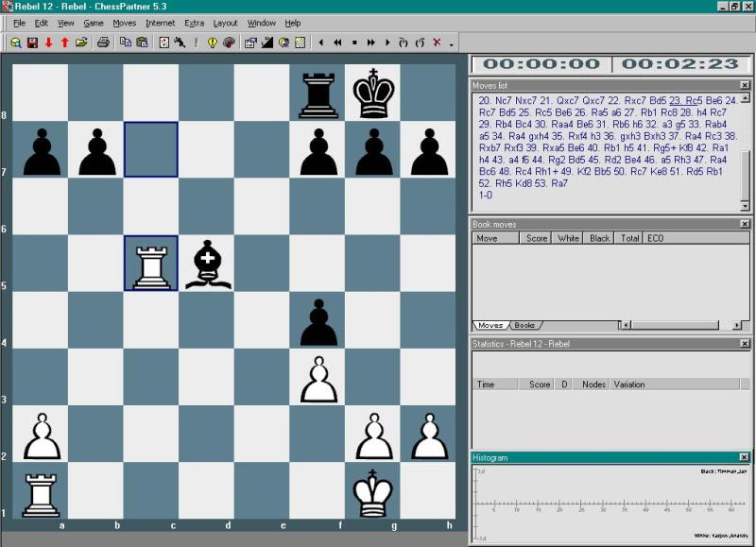Screen dimensions: 756x547
Task: Click the red down arrow toolbar icon
Action: pyautogui.click(x=48, y=43)
